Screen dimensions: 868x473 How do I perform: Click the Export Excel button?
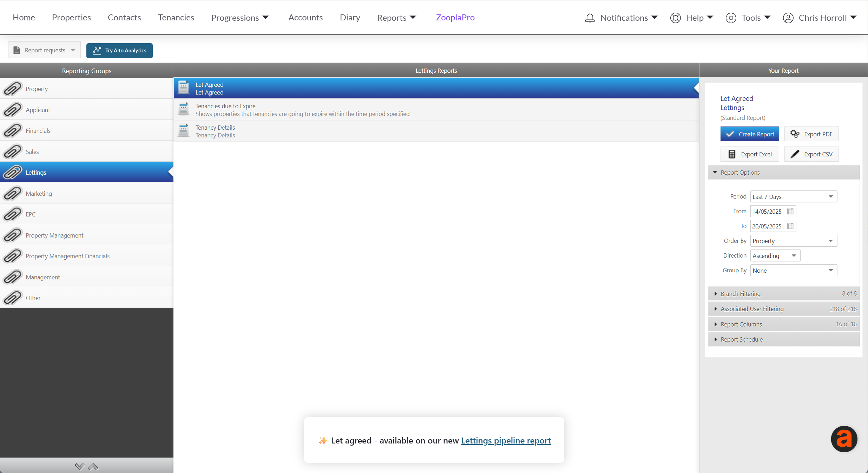point(750,154)
